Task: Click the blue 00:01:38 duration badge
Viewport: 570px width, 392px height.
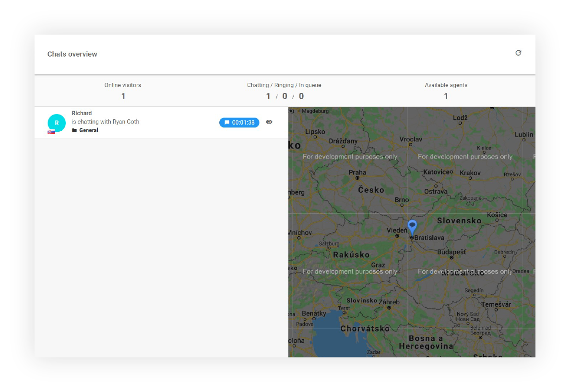Action: point(239,122)
